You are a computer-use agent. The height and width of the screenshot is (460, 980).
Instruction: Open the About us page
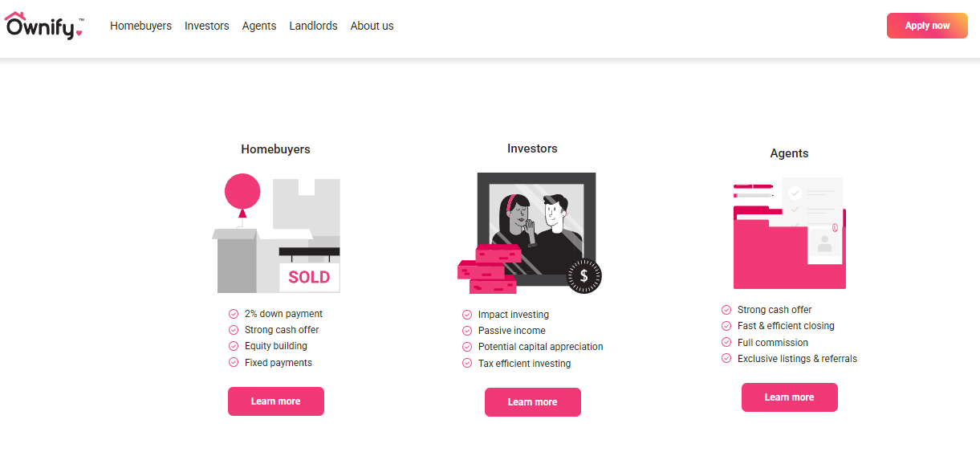click(x=372, y=26)
